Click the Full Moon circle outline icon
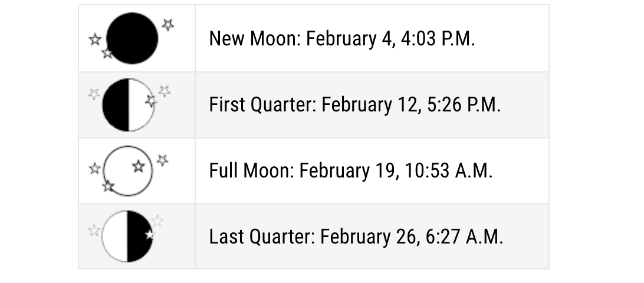The height and width of the screenshot is (283, 644). pos(128,170)
